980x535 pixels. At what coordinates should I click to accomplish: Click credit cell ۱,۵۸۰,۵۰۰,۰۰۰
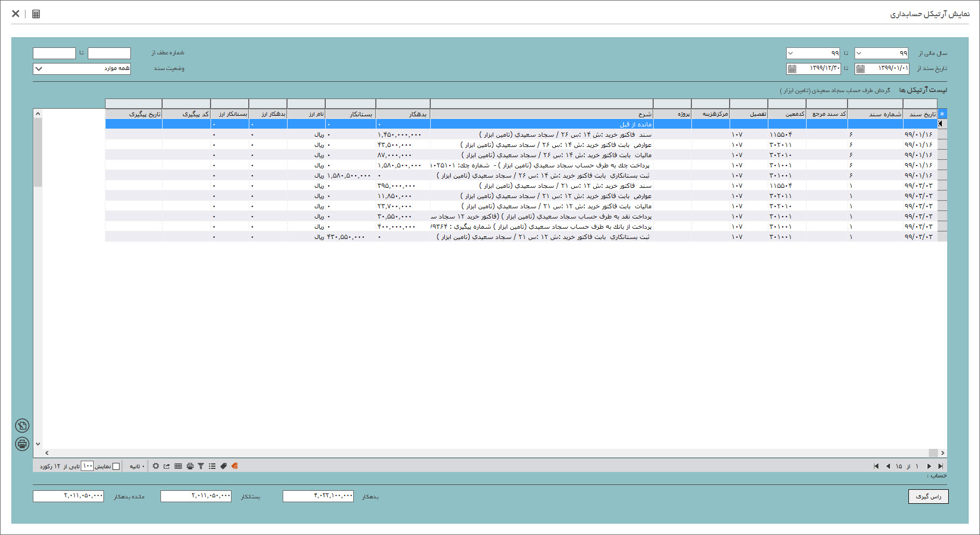click(x=351, y=175)
